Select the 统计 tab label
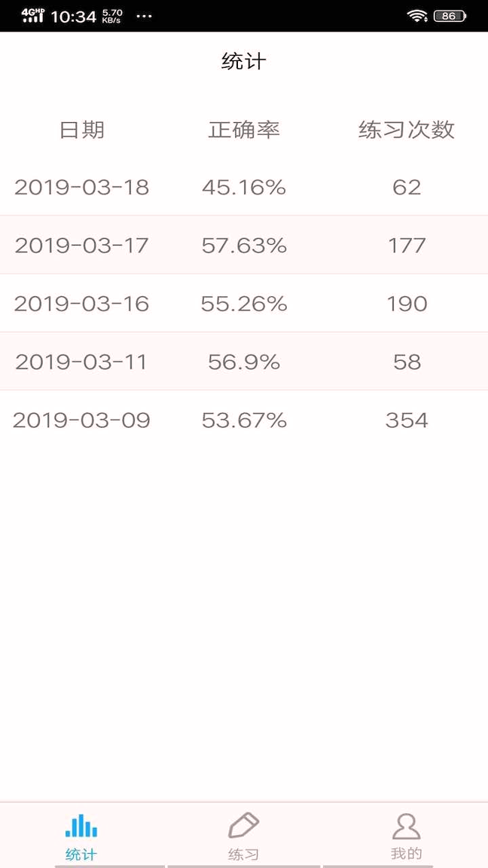This screenshot has width=488, height=868. (x=81, y=854)
